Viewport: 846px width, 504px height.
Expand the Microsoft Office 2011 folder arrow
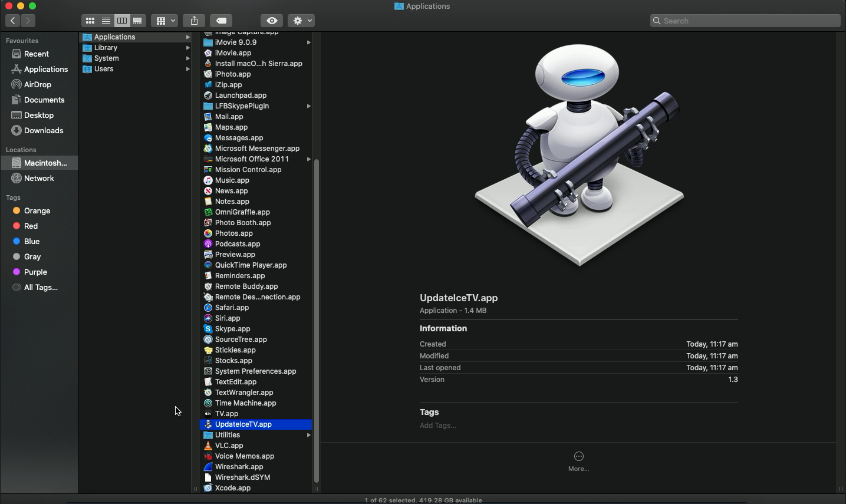309,159
